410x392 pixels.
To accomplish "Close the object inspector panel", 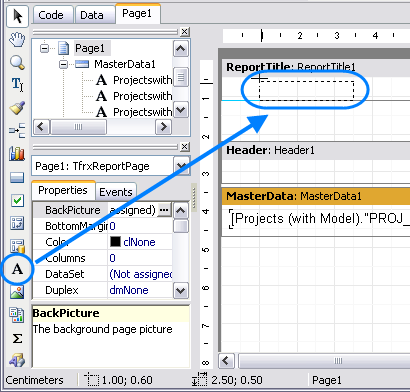I will click(x=185, y=147).
